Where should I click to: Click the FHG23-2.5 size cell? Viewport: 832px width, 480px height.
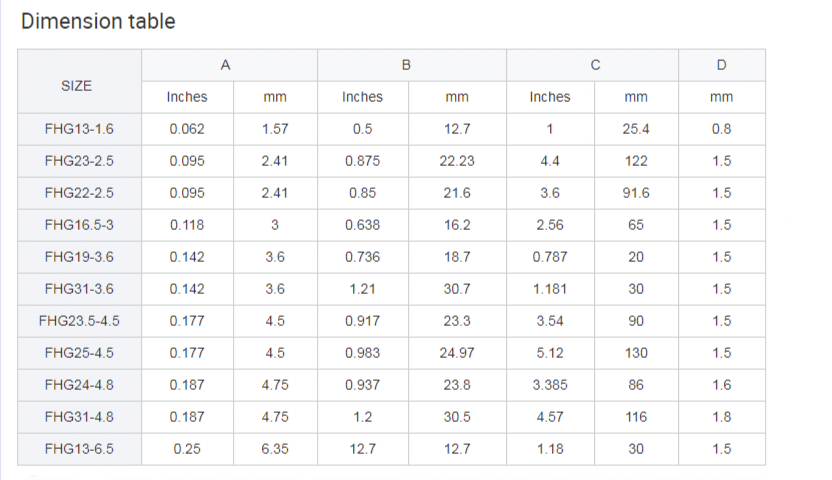[x=80, y=161]
